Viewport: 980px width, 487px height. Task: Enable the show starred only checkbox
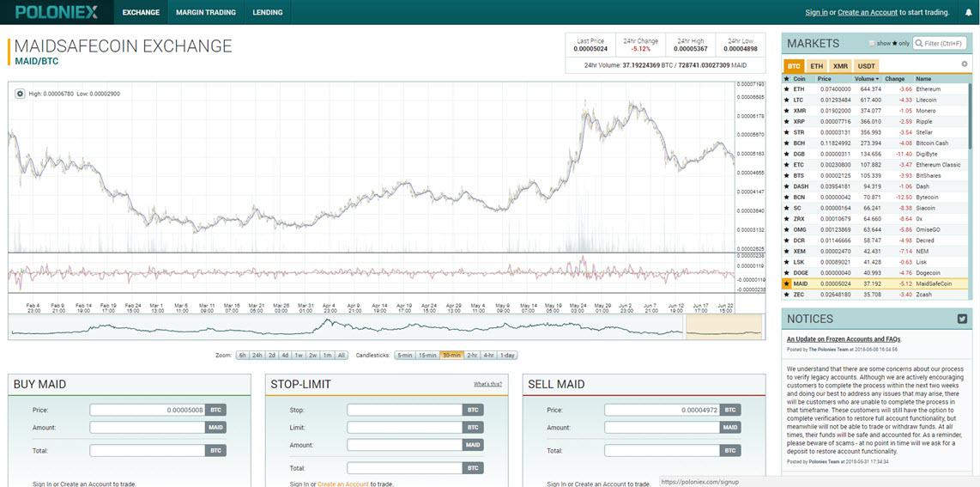pos(873,43)
